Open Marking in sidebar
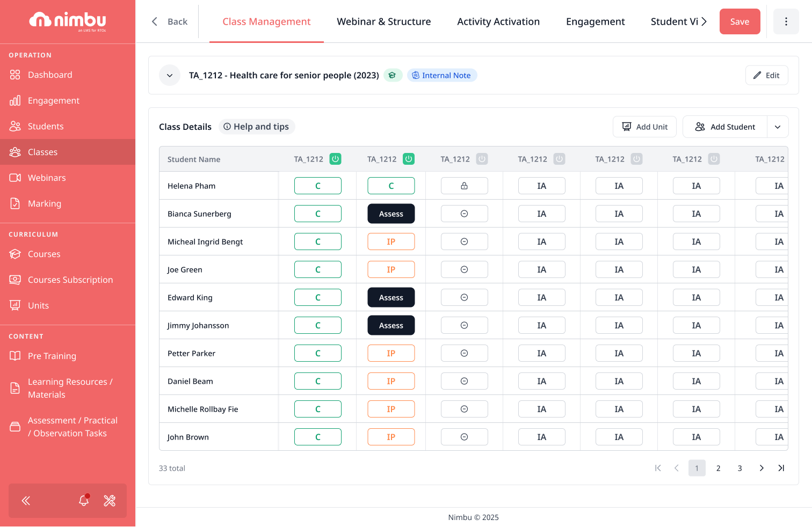This screenshot has width=812, height=527. (x=68, y=203)
